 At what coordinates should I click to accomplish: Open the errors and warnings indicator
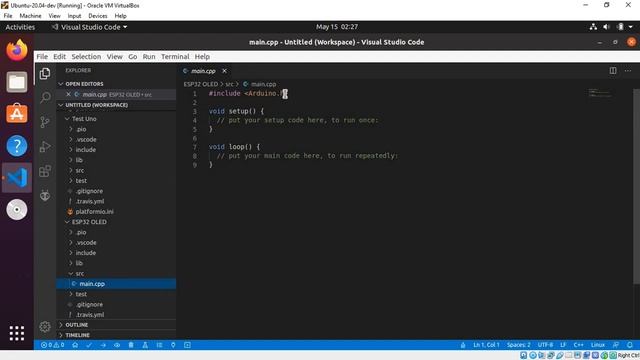point(52,345)
